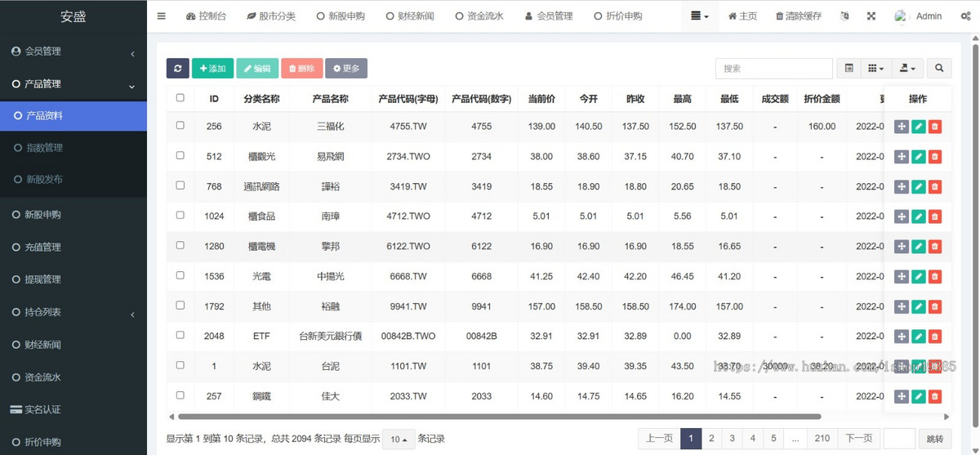Check the box for row ID 256
The width and height of the screenshot is (980, 455).
pyautogui.click(x=180, y=126)
